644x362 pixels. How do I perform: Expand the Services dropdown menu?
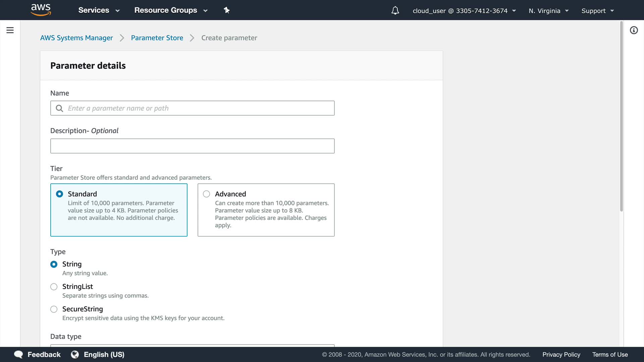(99, 10)
